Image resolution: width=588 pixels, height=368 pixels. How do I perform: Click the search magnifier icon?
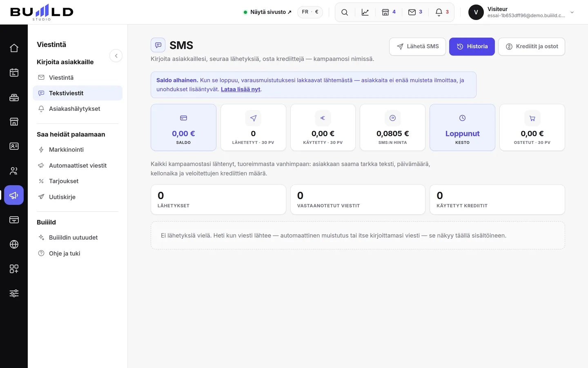[x=345, y=12]
